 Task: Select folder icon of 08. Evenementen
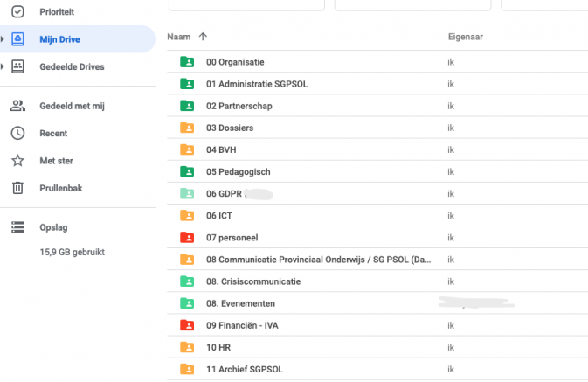tap(187, 303)
